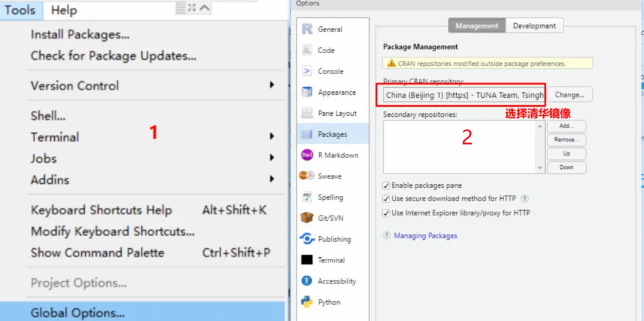This screenshot has width=644, height=321.
Task: Click the secondary repositories scrollbar up arrow
Action: (540, 126)
